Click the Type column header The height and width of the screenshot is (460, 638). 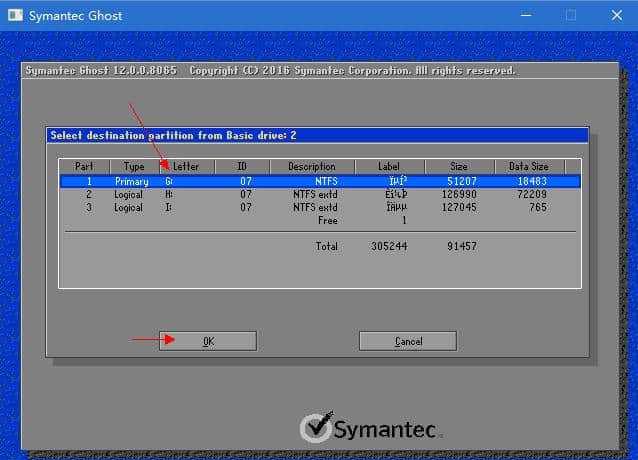click(134, 166)
